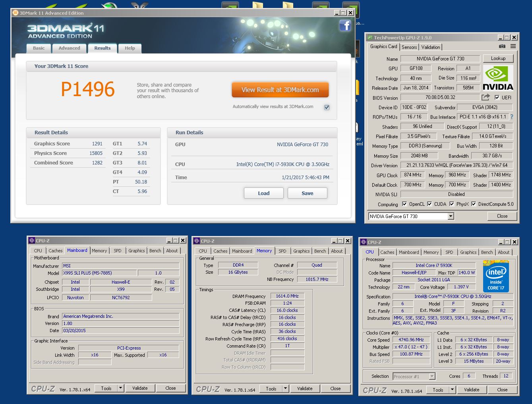
Task: Click the GPU-Z title bar app icon
Action: pyautogui.click(x=369, y=37)
